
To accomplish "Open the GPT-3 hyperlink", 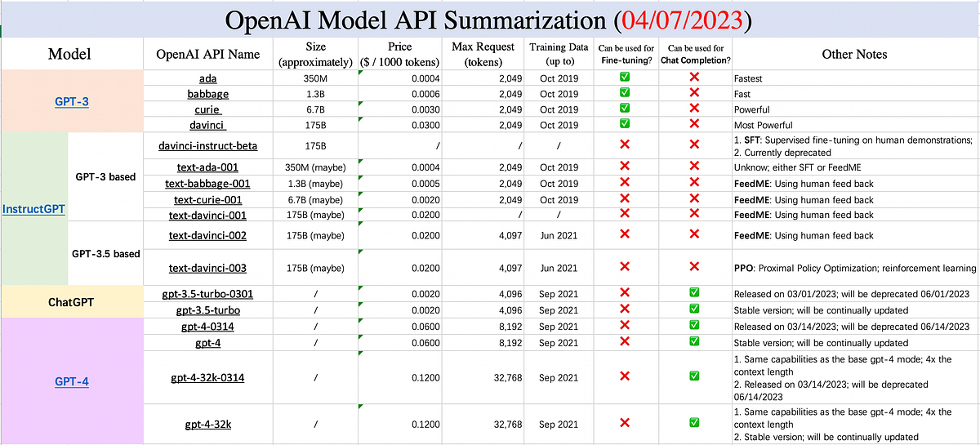I will tap(71, 101).
